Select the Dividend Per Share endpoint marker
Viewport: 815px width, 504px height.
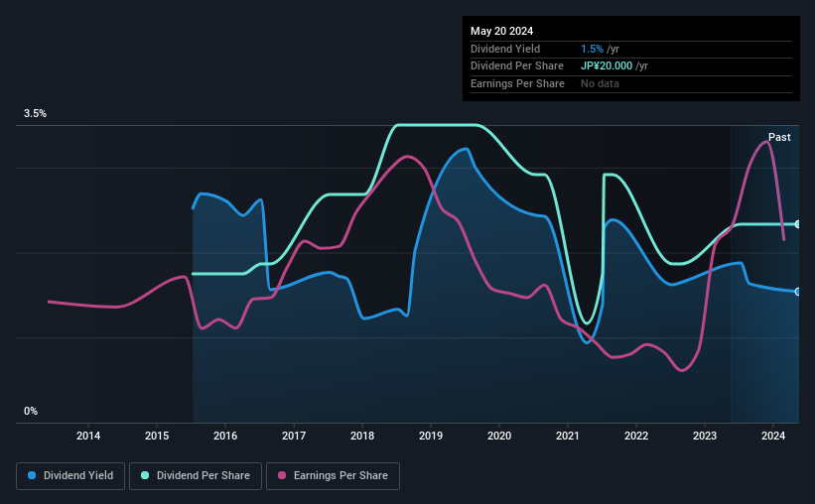click(x=798, y=224)
